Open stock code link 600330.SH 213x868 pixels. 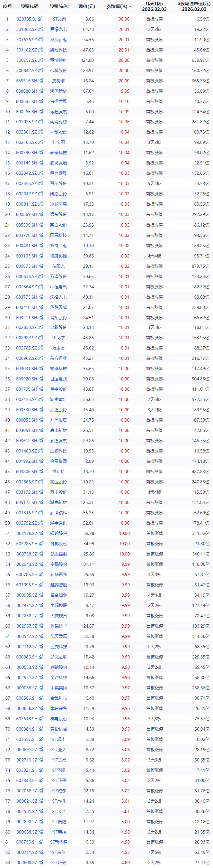27,410
